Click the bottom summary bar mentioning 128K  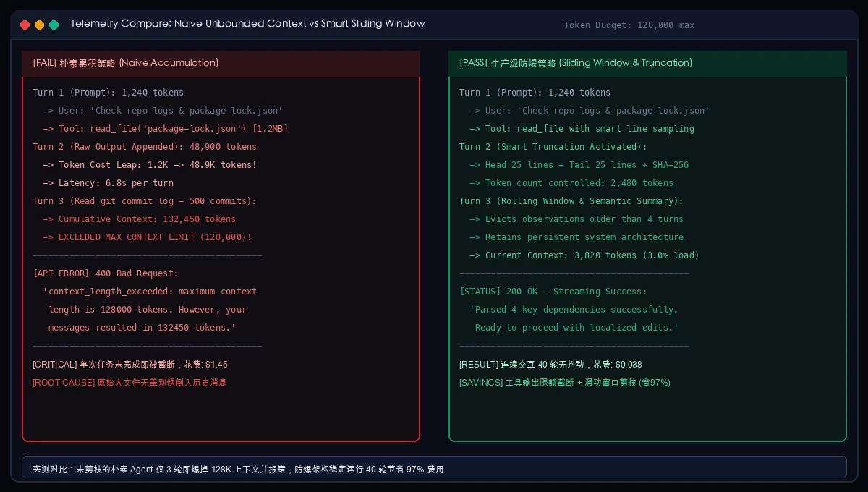(434, 467)
